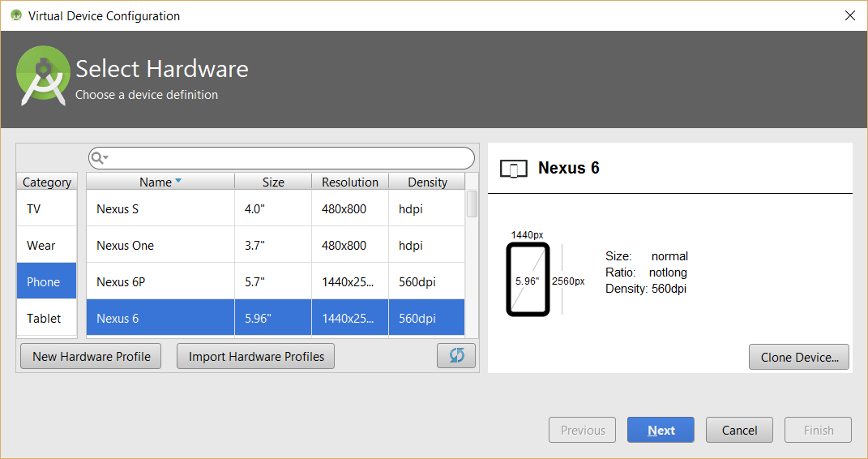Select the Nexus S device row

click(276, 208)
